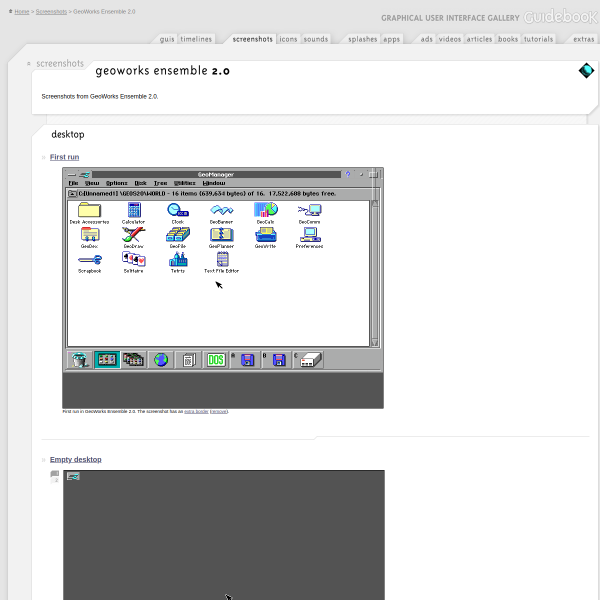600x600 pixels.
Task: Open the Clock application icon
Action: point(178,213)
